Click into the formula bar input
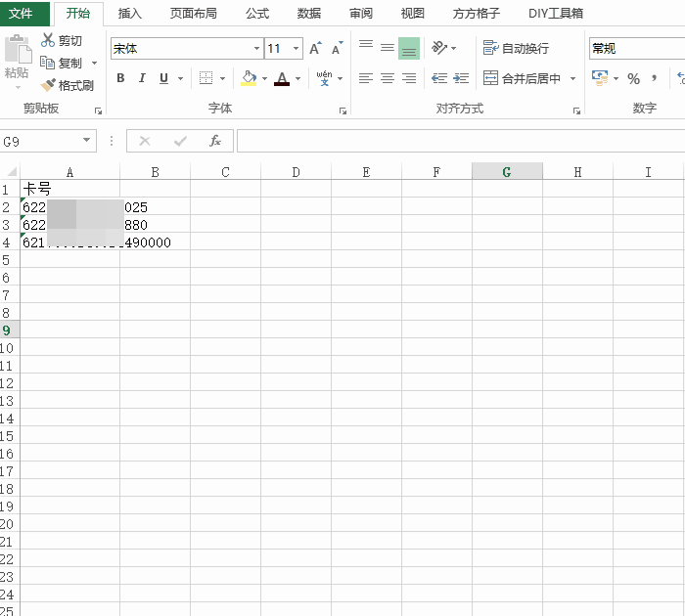This screenshot has width=685, height=616. tap(461, 141)
